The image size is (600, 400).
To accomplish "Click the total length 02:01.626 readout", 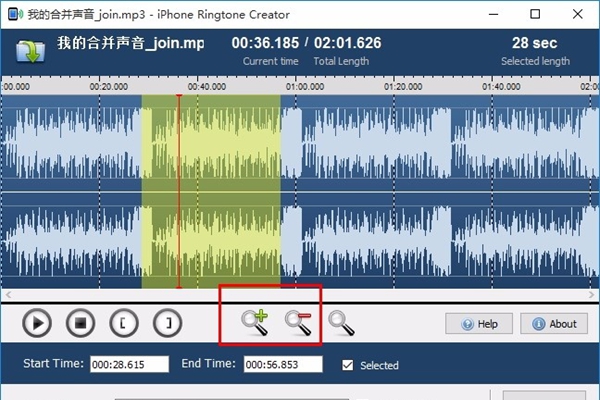I will [x=347, y=43].
